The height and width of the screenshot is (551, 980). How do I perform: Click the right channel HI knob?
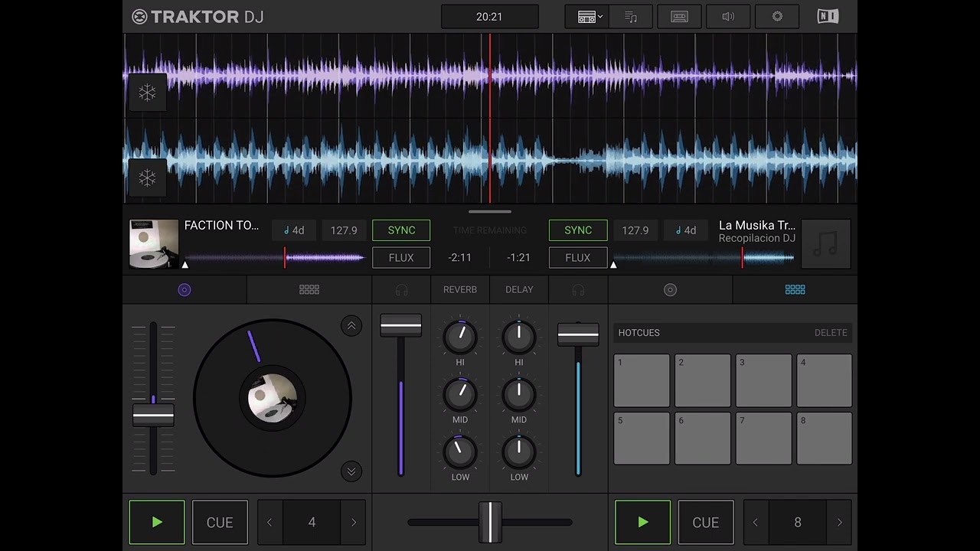click(x=519, y=337)
